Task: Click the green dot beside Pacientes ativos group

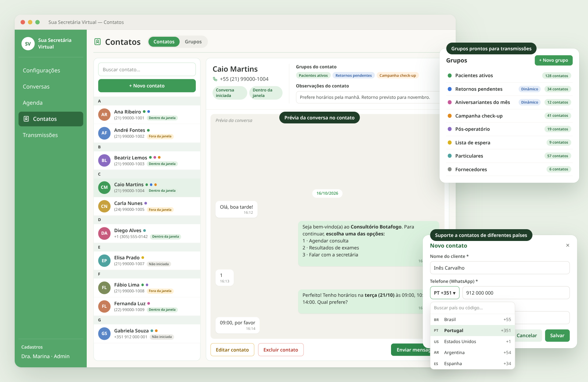Action: tap(449, 76)
